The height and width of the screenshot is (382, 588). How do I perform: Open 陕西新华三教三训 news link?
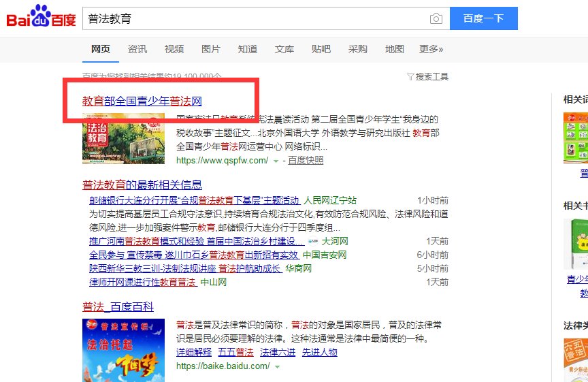pyautogui.click(x=186, y=269)
